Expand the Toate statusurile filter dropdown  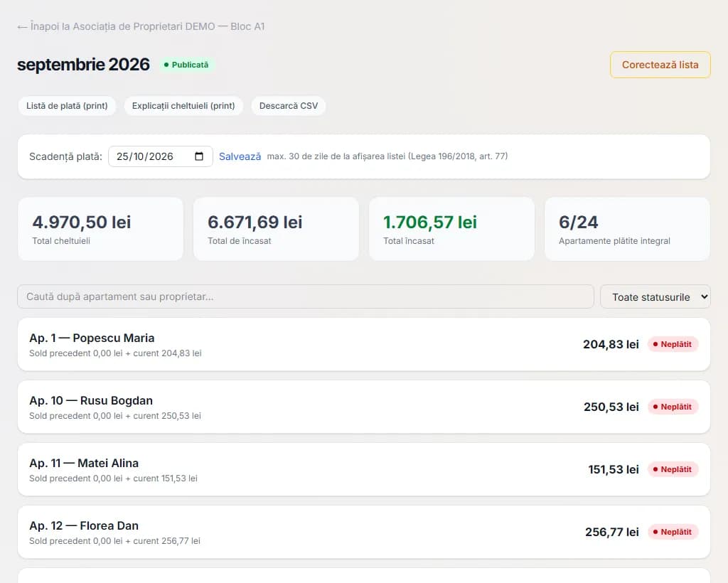(x=655, y=296)
